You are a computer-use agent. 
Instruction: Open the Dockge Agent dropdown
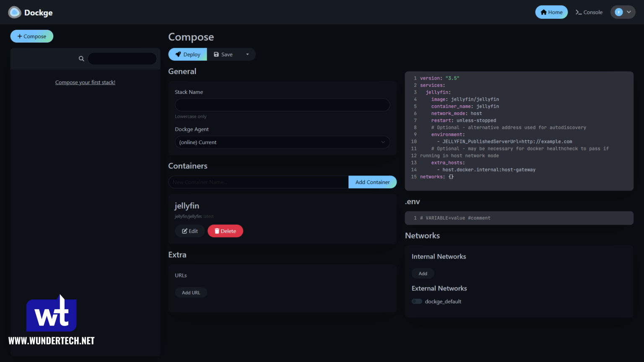tap(282, 142)
